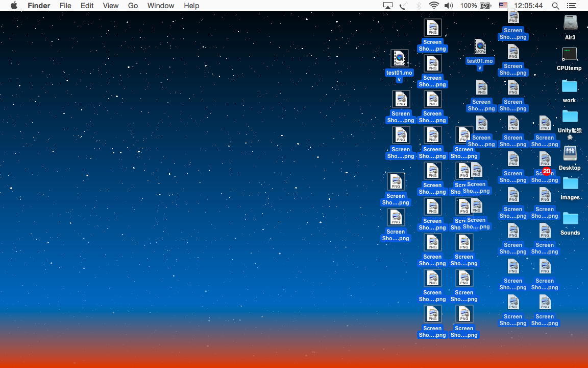Toggle the Bluetooth menu bar icon
The height and width of the screenshot is (368, 588).
[419, 6]
